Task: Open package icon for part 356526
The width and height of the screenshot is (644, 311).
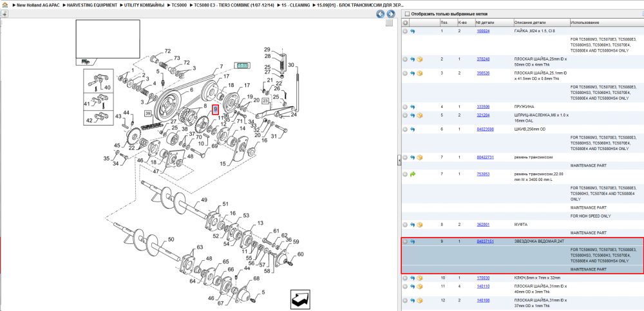Action: pos(420,73)
